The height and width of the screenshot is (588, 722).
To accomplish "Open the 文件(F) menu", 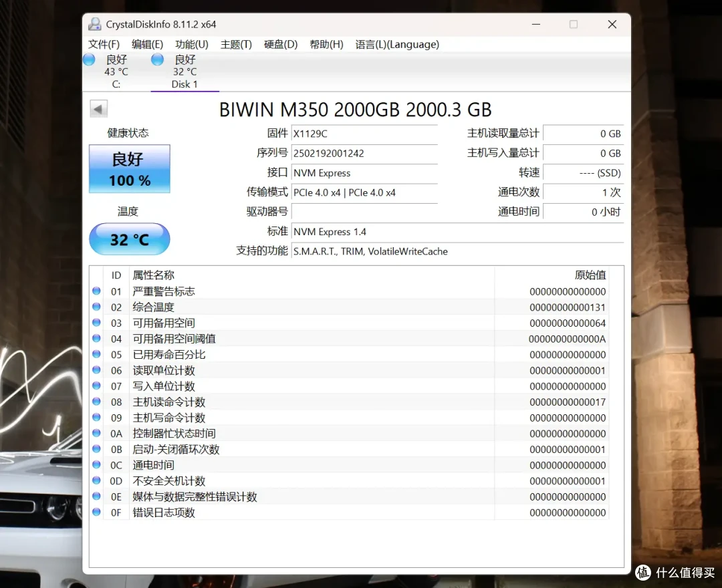I will click(x=104, y=44).
